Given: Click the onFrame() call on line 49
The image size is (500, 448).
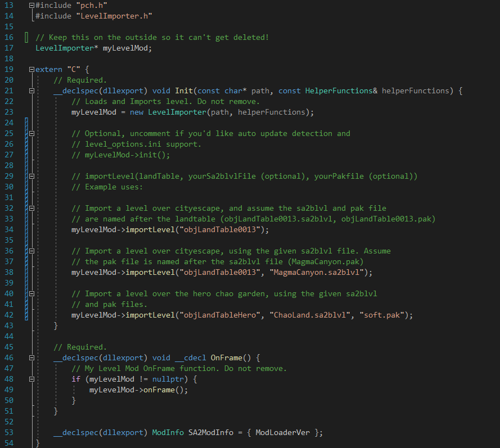Looking at the screenshot, I should pyautogui.click(x=163, y=390).
